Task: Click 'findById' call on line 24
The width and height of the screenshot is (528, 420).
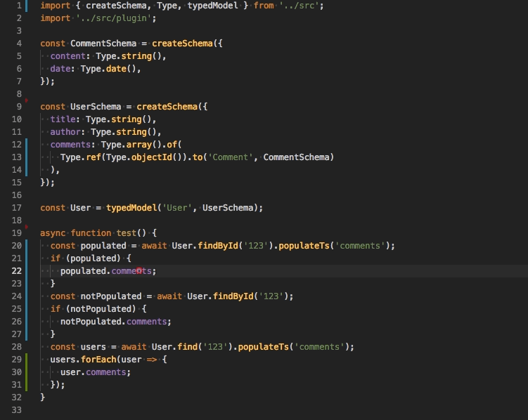Action: tap(233, 296)
